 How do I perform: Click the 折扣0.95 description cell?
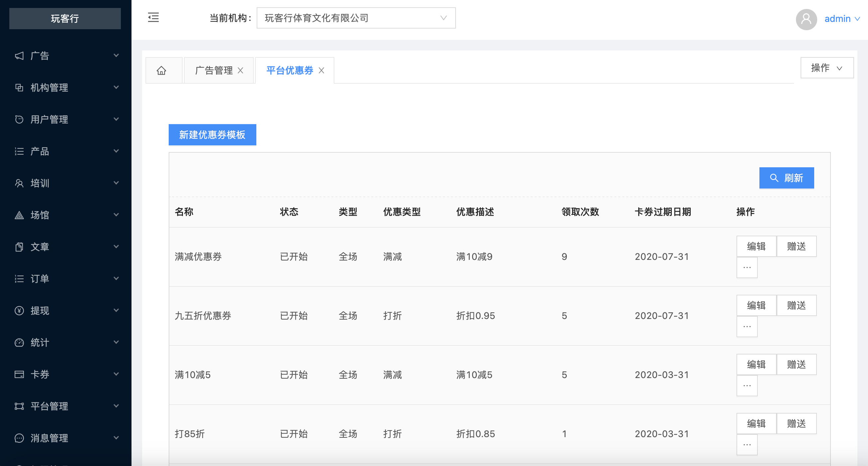(x=476, y=316)
